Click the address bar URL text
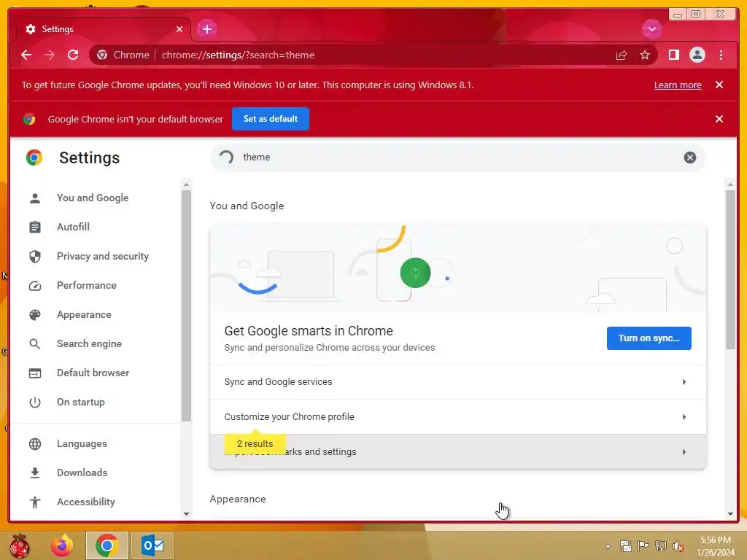 (x=238, y=55)
